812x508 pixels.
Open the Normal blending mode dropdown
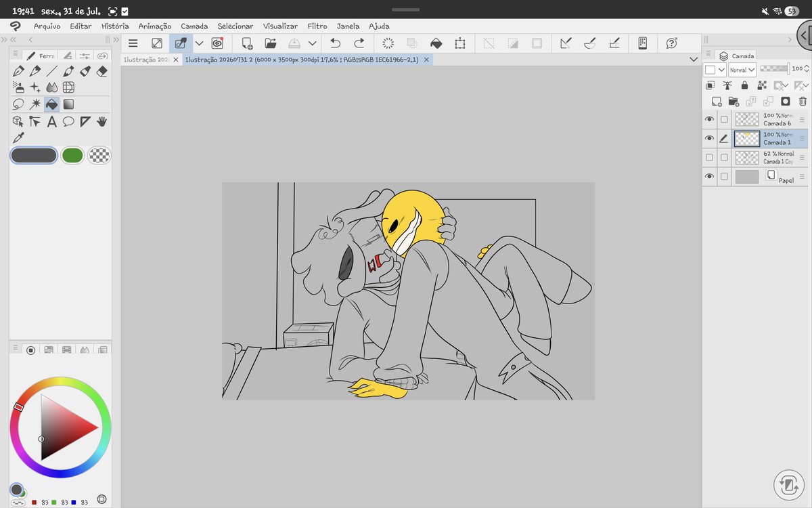(742, 70)
